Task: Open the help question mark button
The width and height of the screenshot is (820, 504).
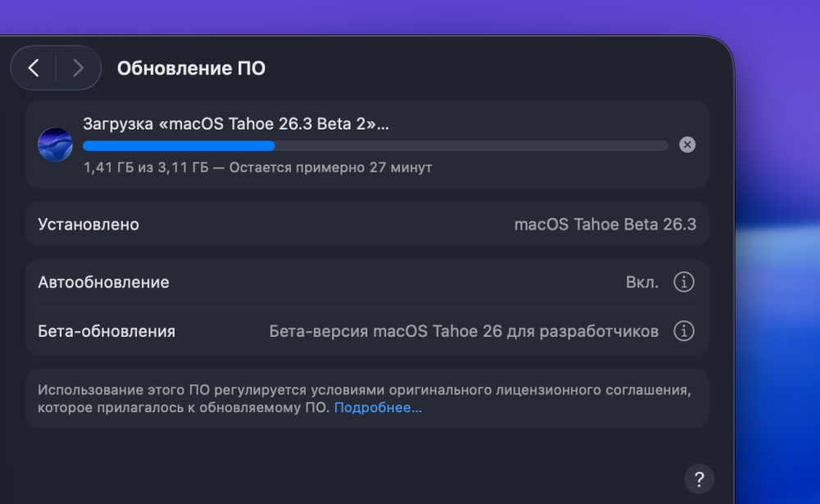Action: (x=699, y=479)
